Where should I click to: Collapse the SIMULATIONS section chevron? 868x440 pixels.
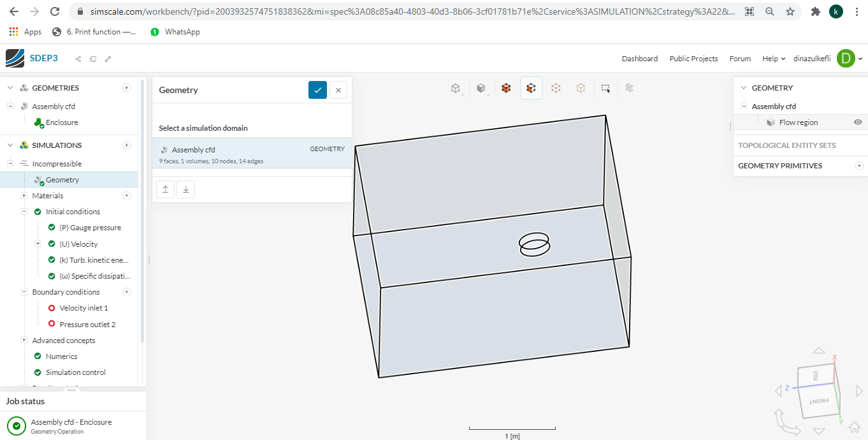pyautogui.click(x=10, y=145)
